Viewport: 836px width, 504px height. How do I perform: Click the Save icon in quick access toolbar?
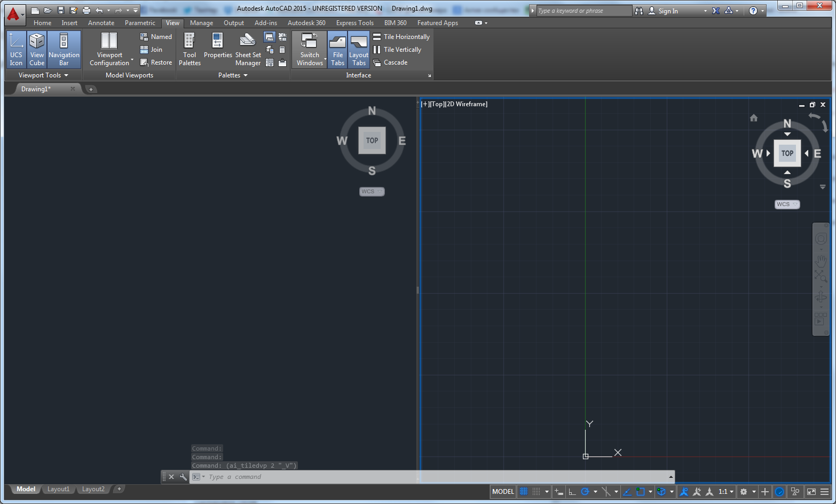click(x=60, y=11)
